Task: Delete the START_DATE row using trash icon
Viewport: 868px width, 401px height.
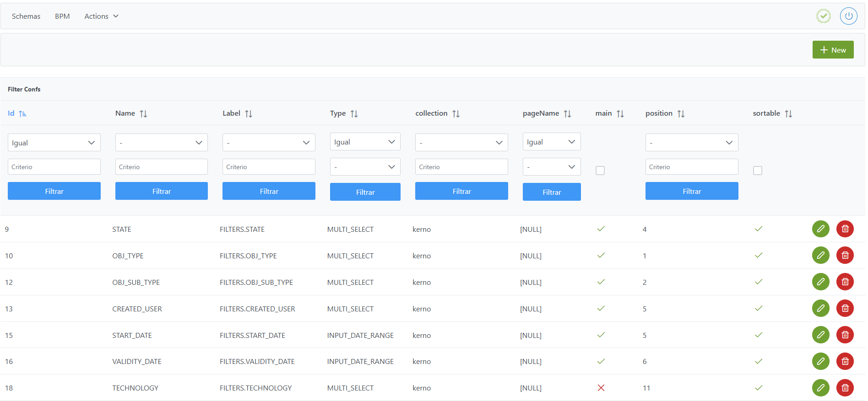Action: 845,335
